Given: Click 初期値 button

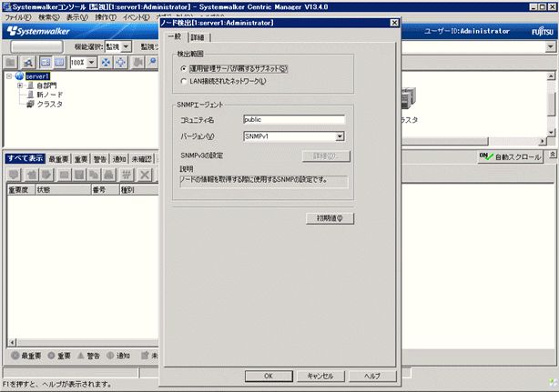Looking at the screenshot, I should pos(330,218).
